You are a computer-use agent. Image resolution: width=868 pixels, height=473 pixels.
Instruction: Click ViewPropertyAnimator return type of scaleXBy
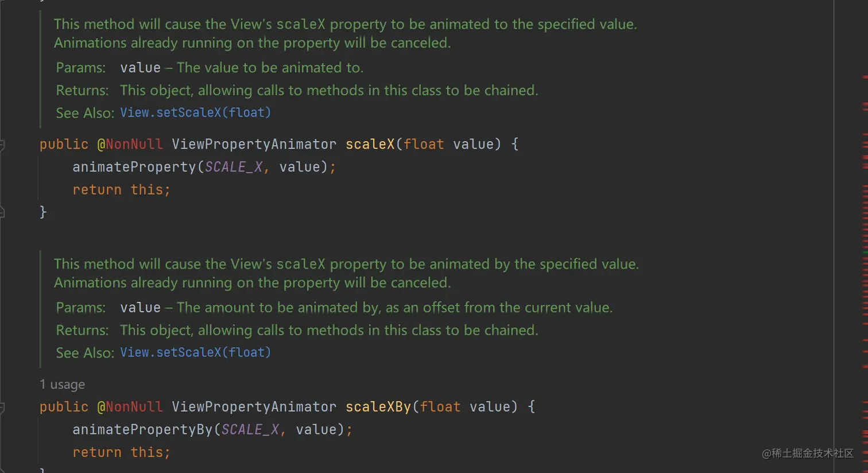coord(254,407)
